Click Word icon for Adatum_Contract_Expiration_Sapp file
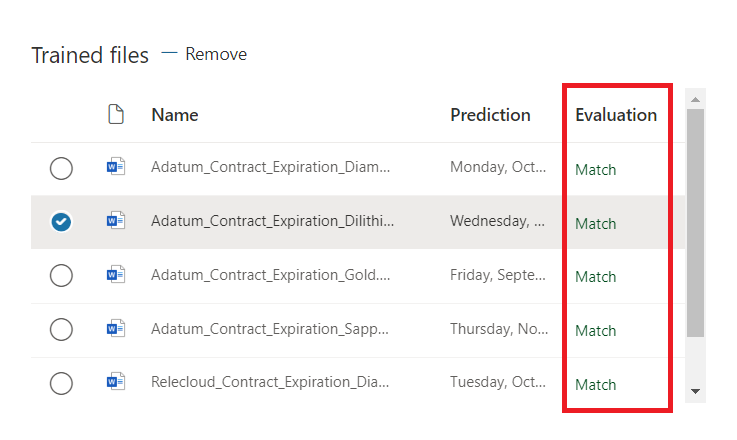Screen dimensions: 737x440 [116, 329]
